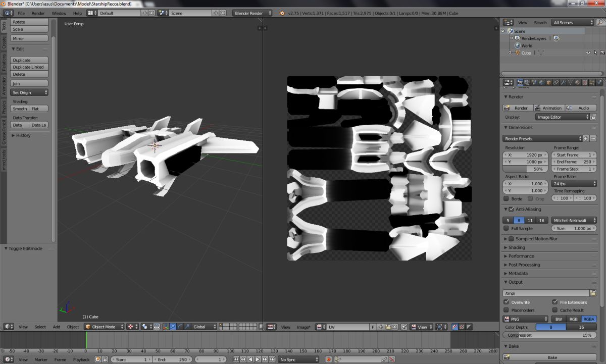Viewport: 606px width, 364px height.
Task: Toggle Cube visibility eye in outliner
Action: point(588,53)
